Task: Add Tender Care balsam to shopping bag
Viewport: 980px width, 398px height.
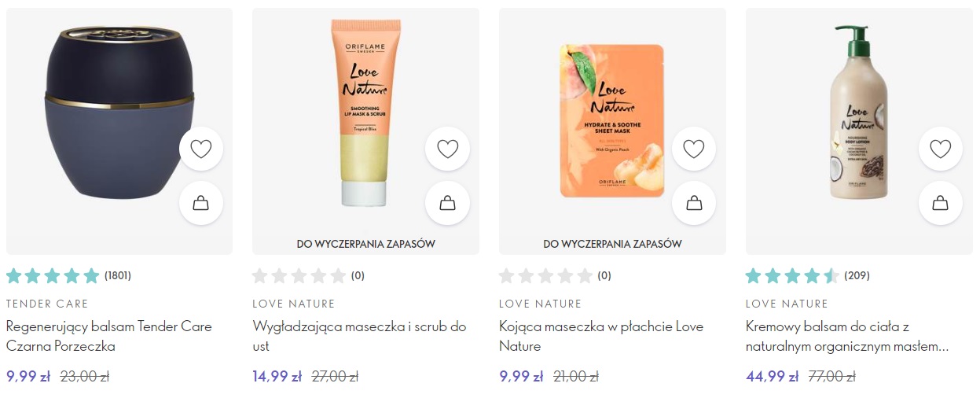Action: click(201, 203)
